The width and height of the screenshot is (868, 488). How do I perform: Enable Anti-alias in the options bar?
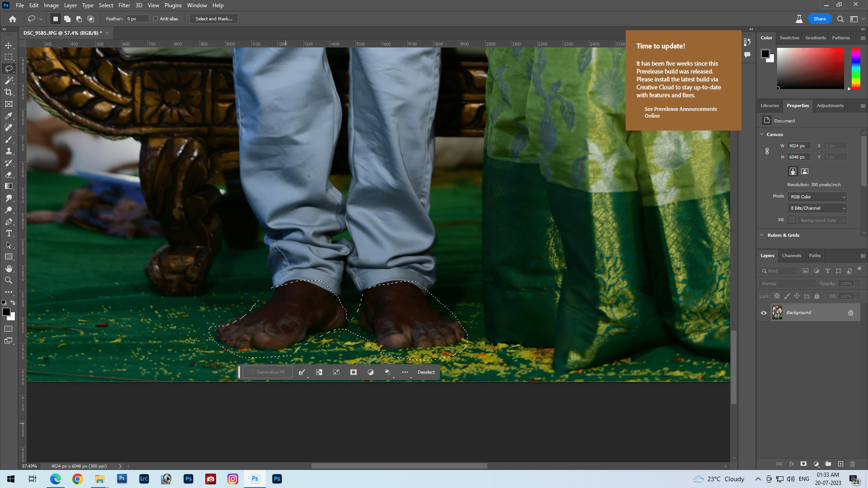pos(156,19)
